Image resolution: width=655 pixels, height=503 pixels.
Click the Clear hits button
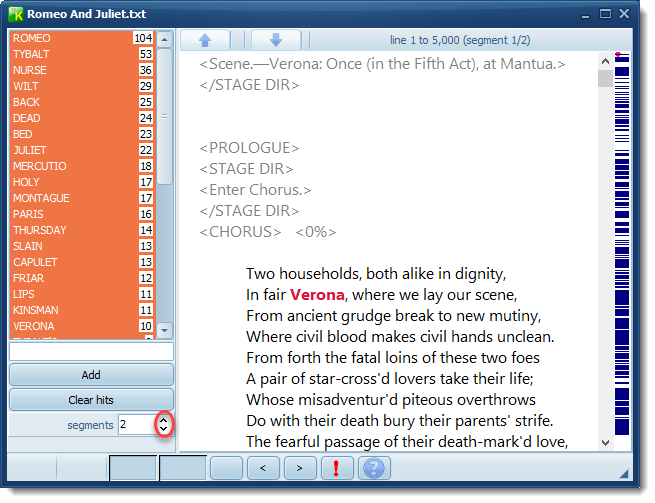[91, 400]
